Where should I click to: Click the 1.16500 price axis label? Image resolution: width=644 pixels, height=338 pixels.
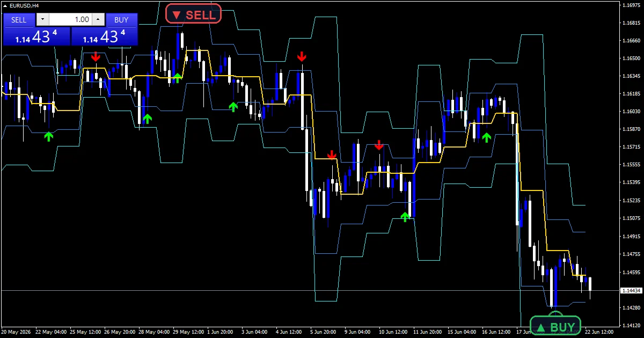click(631, 58)
